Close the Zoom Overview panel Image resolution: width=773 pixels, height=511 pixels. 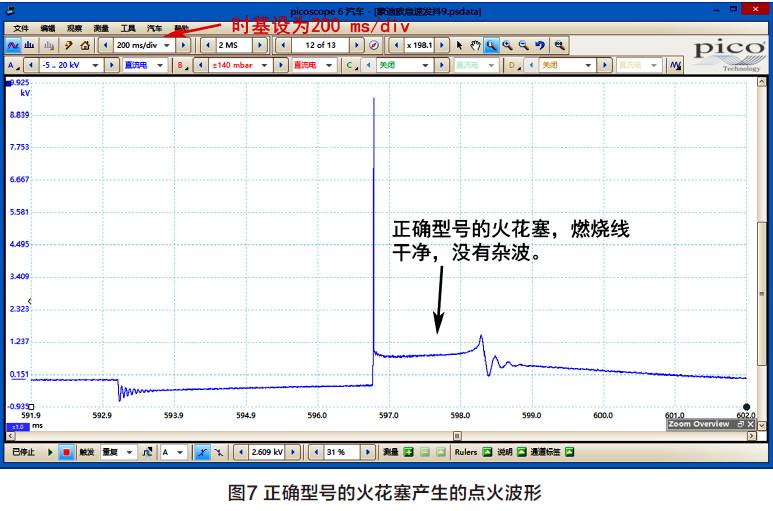point(751,424)
